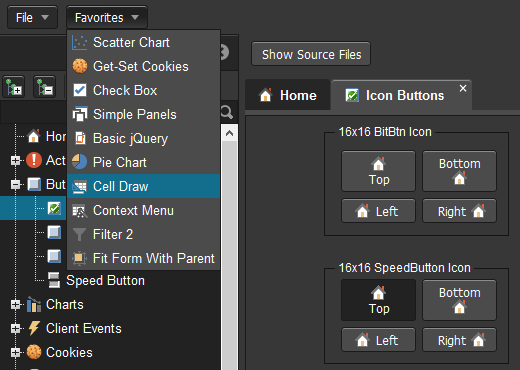
Task: Click the Cookies tree cookie icon
Action: tap(34, 352)
